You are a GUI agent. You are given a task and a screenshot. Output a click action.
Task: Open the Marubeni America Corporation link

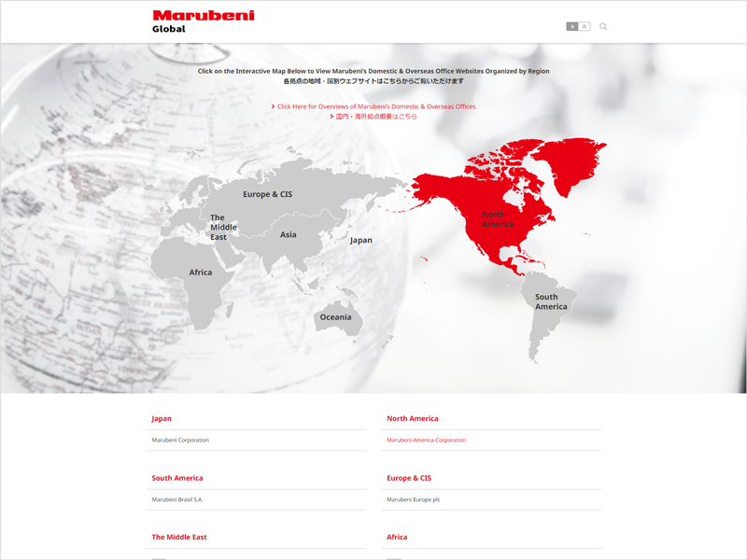click(x=427, y=440)
